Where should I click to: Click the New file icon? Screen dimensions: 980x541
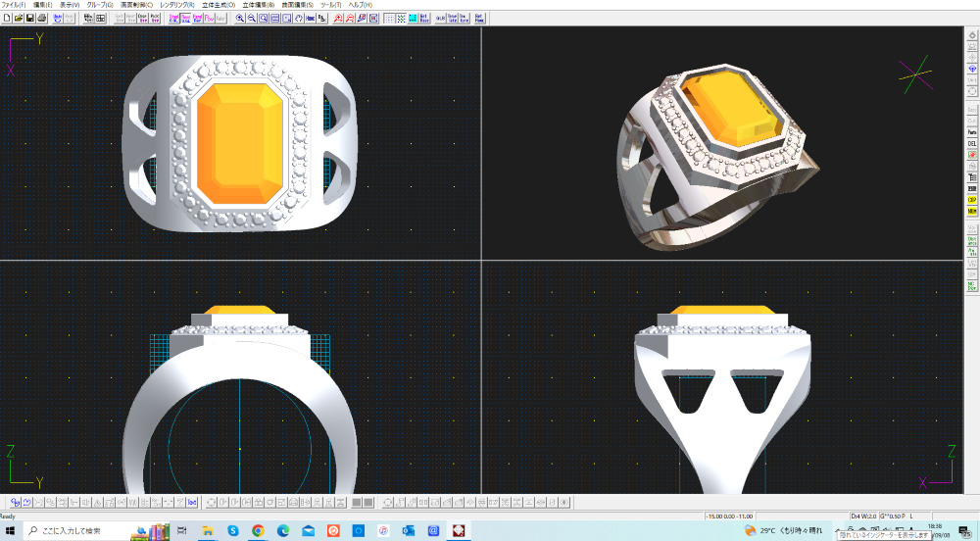(x=7, y=19)
